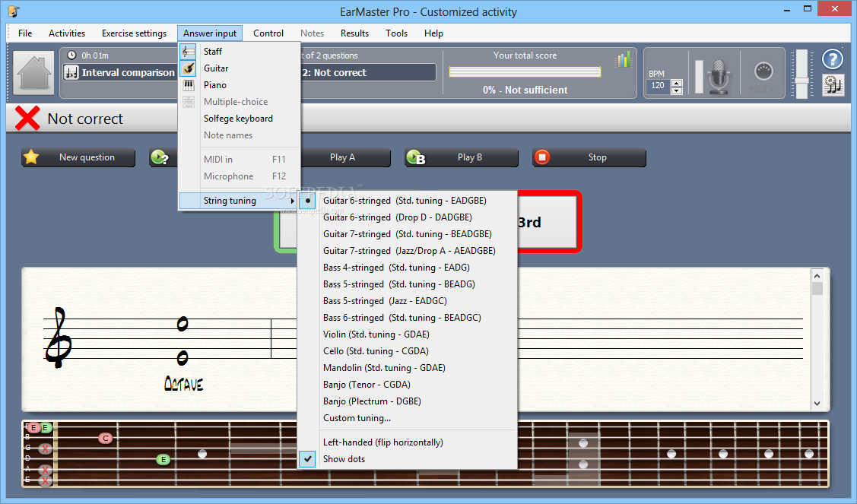
Task: Select Guitar 7-stringed Std. tuning BEADGBE
Action: coord(407,234)
